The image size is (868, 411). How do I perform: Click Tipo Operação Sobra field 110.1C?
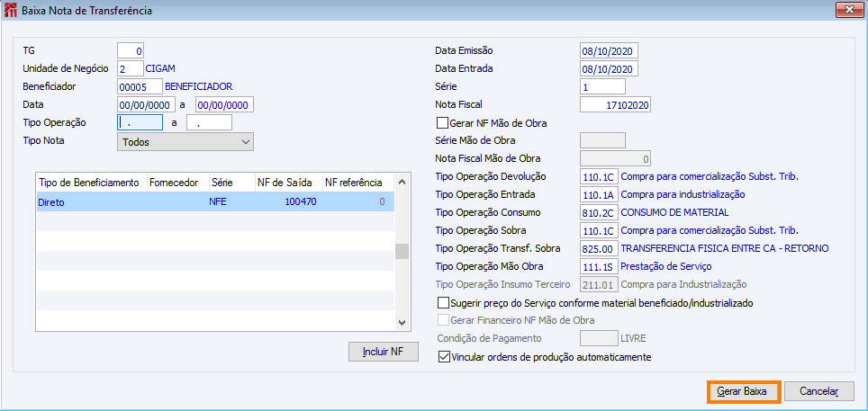pyautogui.click(x=599, y=230)
